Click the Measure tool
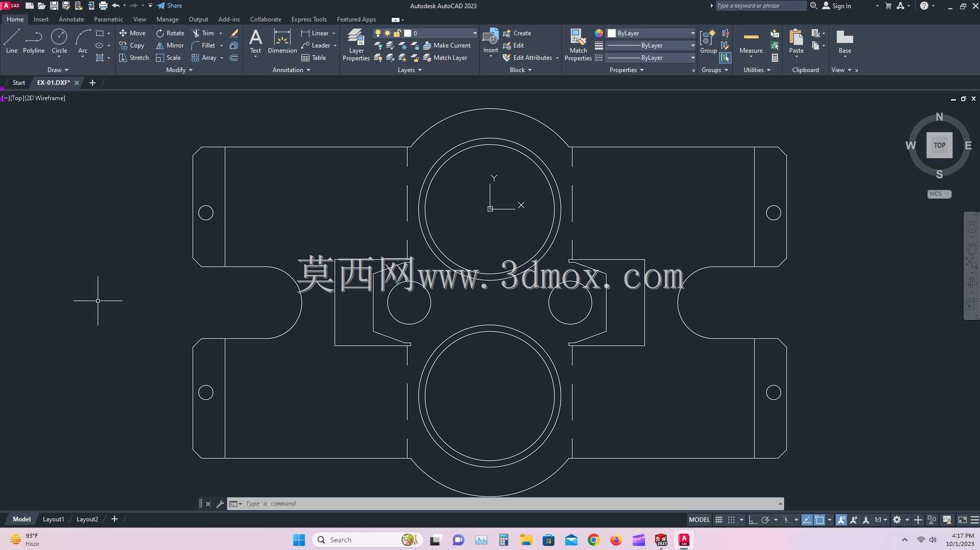Screen dimensions: 980x550 [751, 41]
